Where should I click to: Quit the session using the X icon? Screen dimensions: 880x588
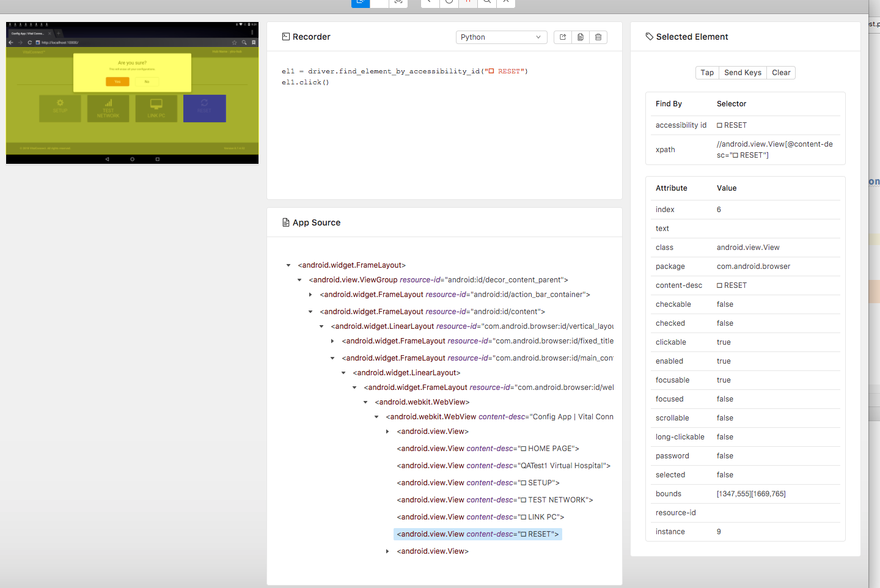click(505, 3)
